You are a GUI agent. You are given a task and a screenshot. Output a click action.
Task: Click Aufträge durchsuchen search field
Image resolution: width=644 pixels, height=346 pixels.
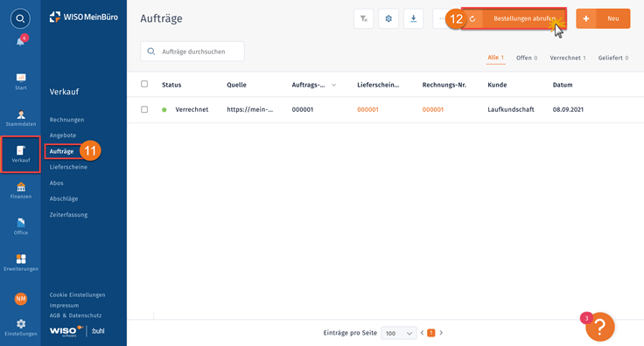pos(192,52)
